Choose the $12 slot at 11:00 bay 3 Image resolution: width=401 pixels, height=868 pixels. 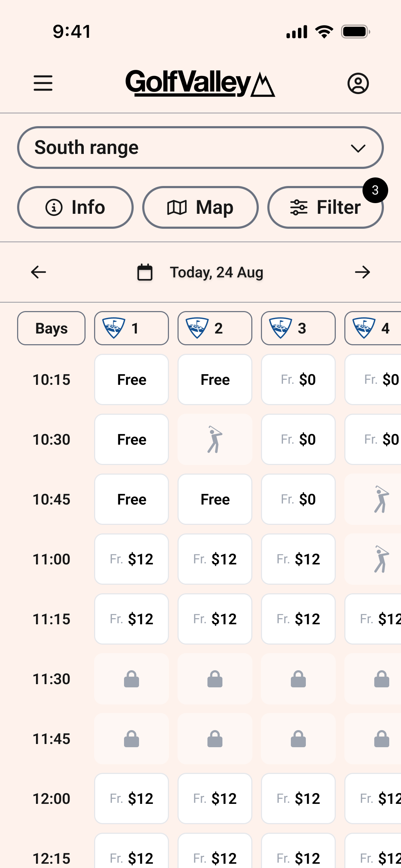[x=298, y=559]
